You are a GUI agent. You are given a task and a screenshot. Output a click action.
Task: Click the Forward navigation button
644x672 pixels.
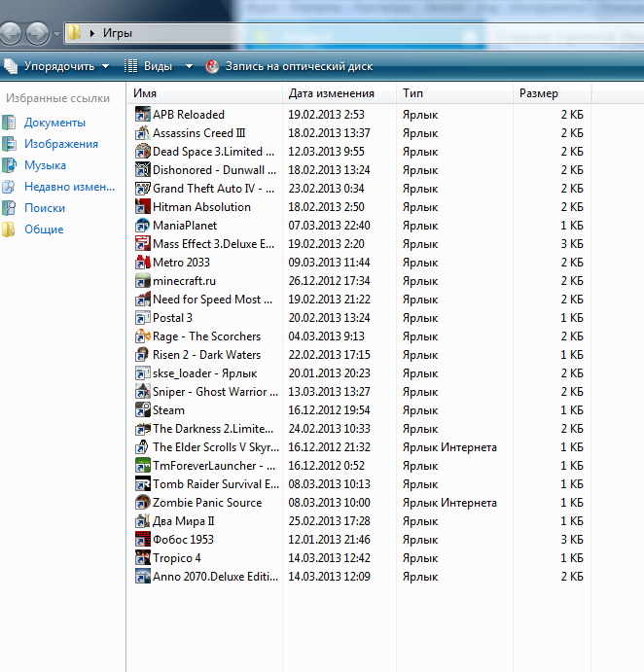tap(38, 33)
